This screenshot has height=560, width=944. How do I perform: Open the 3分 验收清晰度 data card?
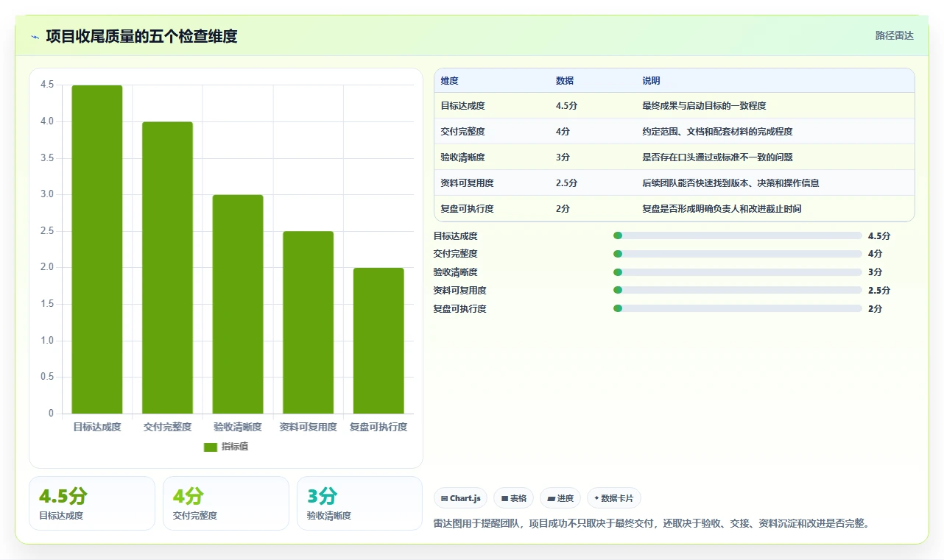click(360, 503)
